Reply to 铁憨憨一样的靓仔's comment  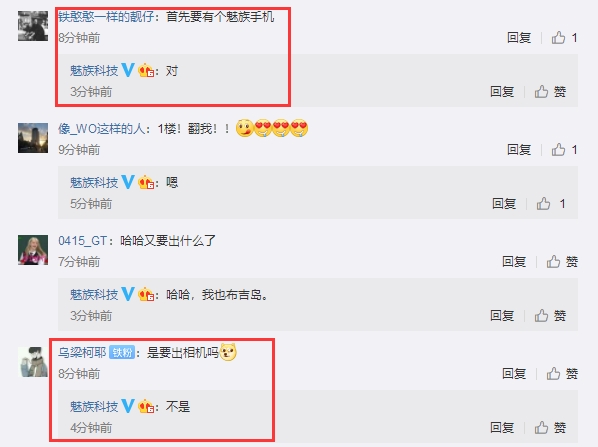[x=519, y=38]
